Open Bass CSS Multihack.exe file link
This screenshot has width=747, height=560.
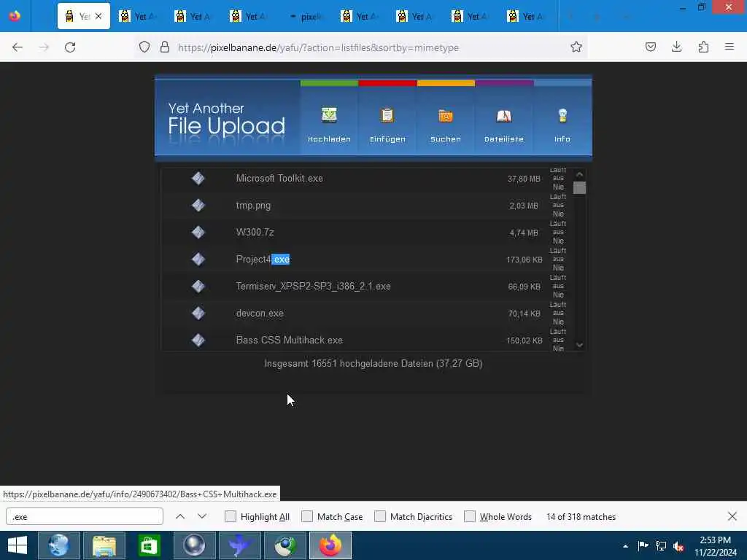coord(289,341)
